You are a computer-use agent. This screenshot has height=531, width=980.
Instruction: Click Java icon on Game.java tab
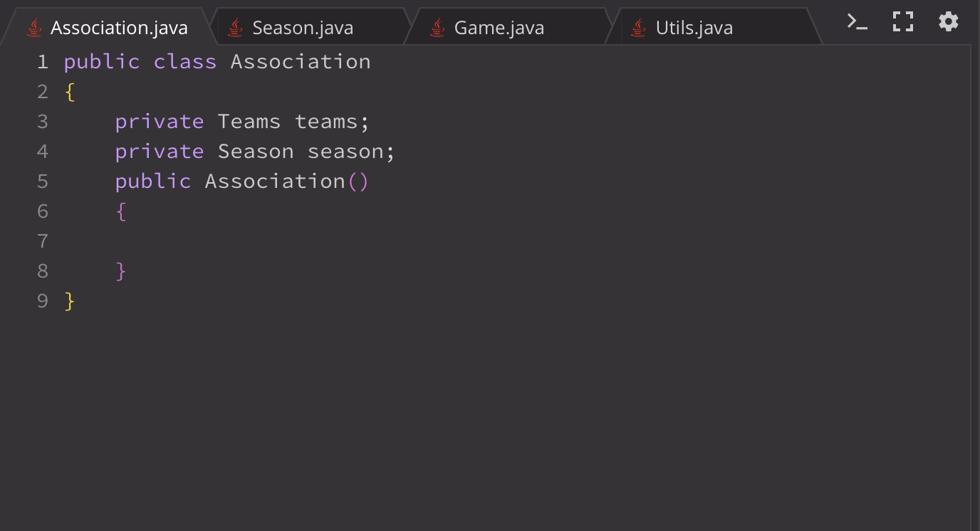pyautogui.click(x=437, y=28)
